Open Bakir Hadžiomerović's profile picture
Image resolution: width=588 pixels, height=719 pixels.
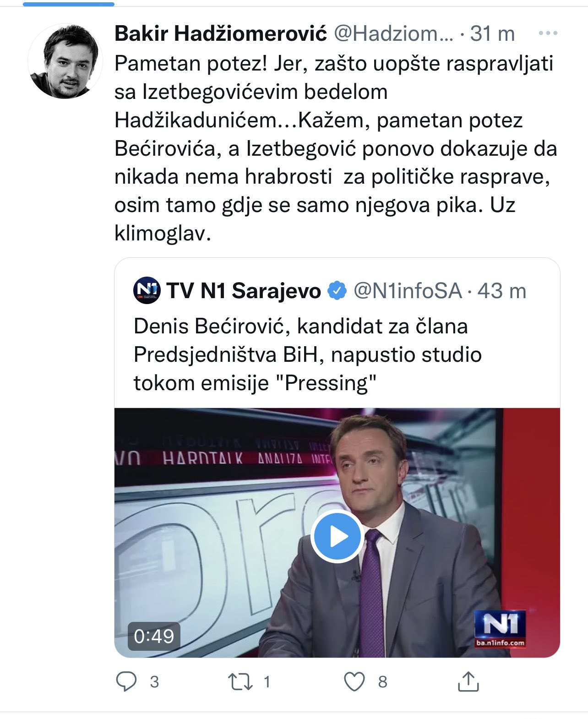pyautogui.click(x=65, y=61)
